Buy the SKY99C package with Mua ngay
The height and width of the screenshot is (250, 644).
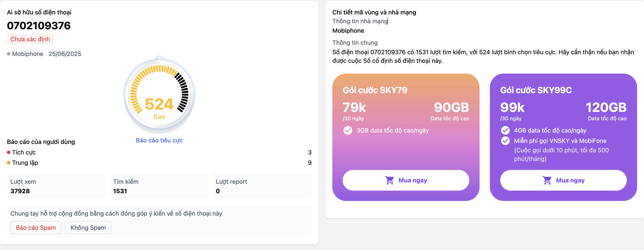pyautogui.click(x=563, y=180)
